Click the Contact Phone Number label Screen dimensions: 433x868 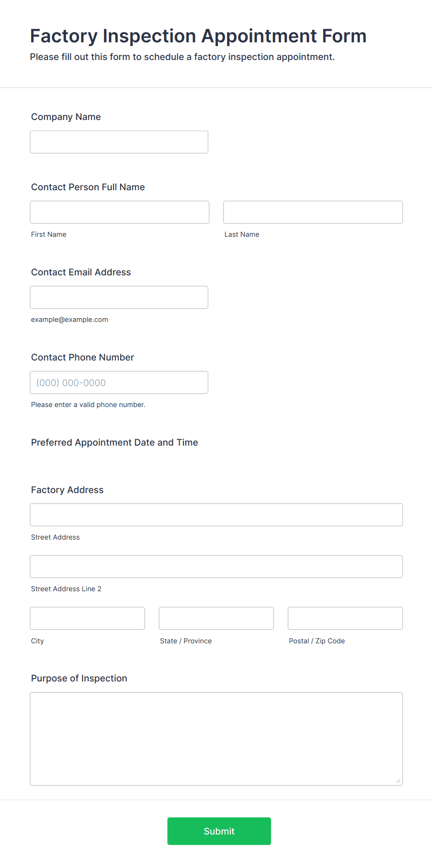[82, 357]
